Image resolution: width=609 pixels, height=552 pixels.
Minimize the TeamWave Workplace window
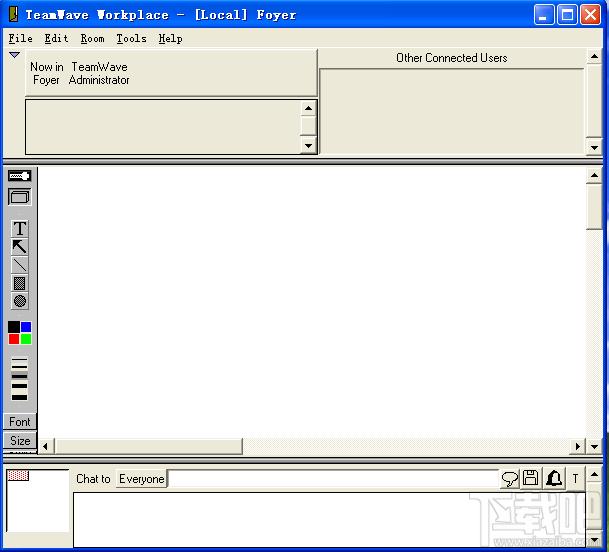coord(544,15)
